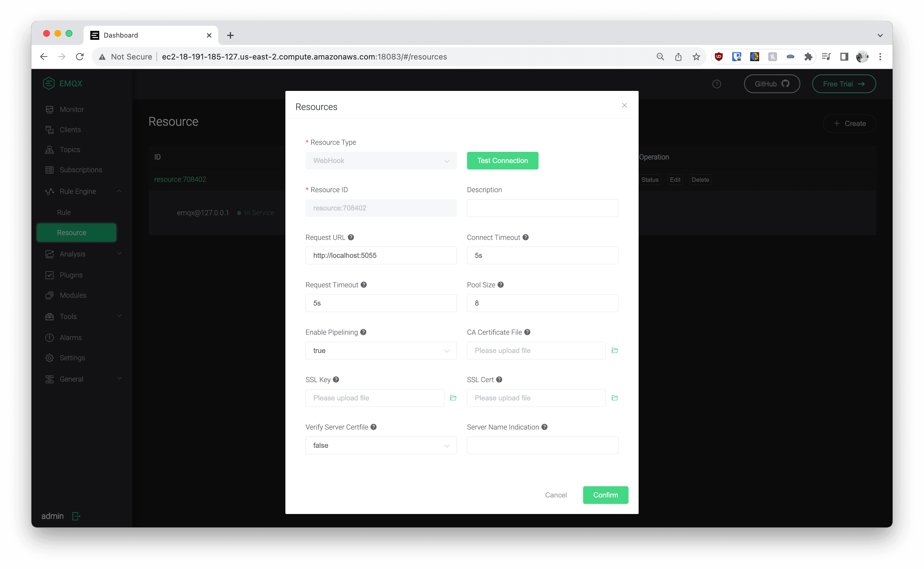Confirm the resource settings
Viewport: 924px width, 569px height.
coord(605,494)
